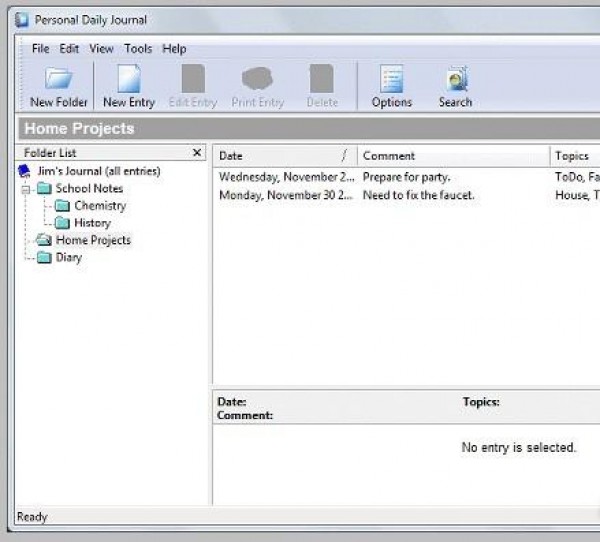Viewport: 600px width, 542px height.
Task: Select the Home Projects folder label
Action: point(93,240)
